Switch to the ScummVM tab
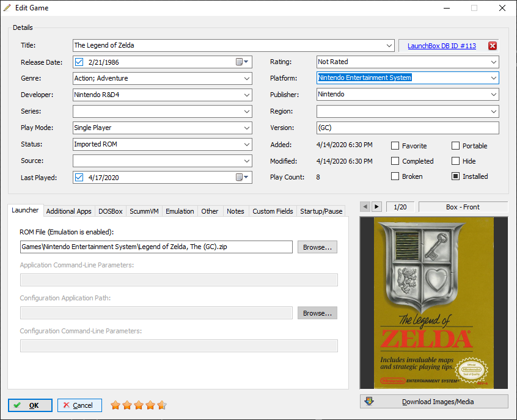This screenshot has height=420, width=517. [144, 211]
